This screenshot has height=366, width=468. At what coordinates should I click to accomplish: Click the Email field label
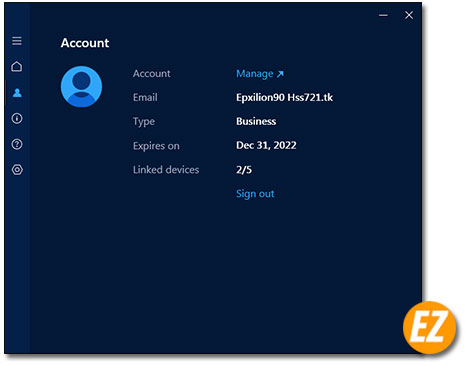point(145,97)
